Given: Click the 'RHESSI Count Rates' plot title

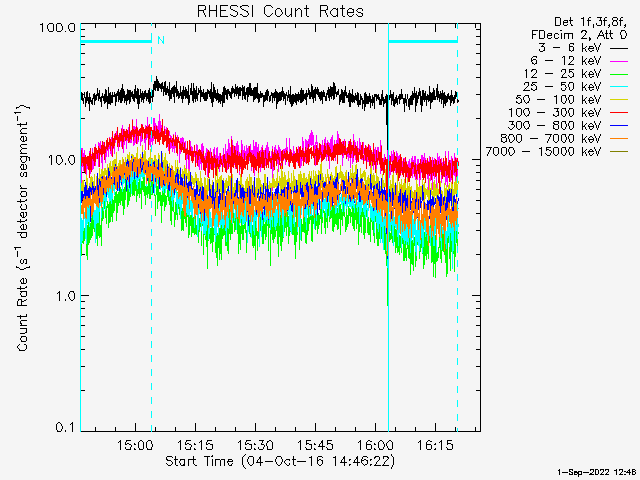Looking at the screenshot, I should click(x=280, y=11).
